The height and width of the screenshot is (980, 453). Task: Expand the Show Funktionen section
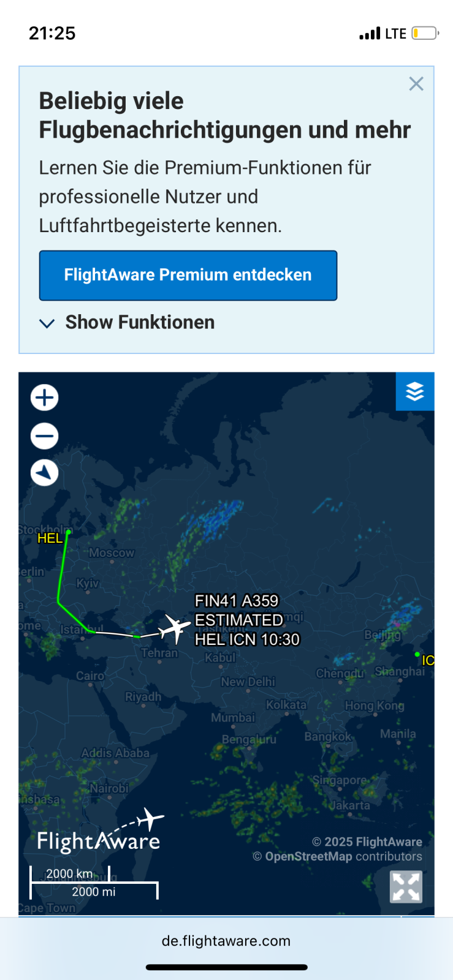tap(140, 322)
